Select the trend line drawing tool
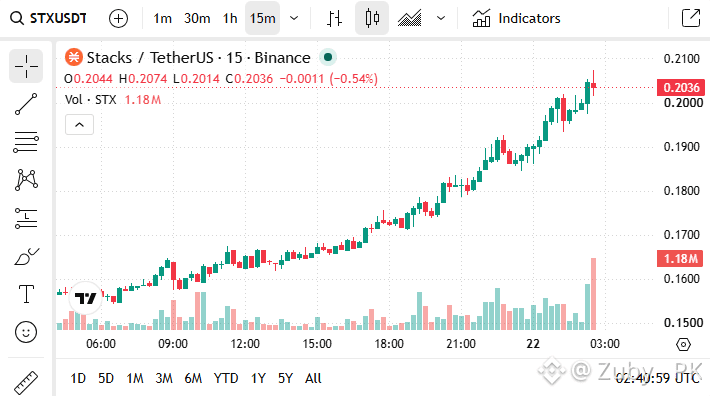 pos(26,104)
